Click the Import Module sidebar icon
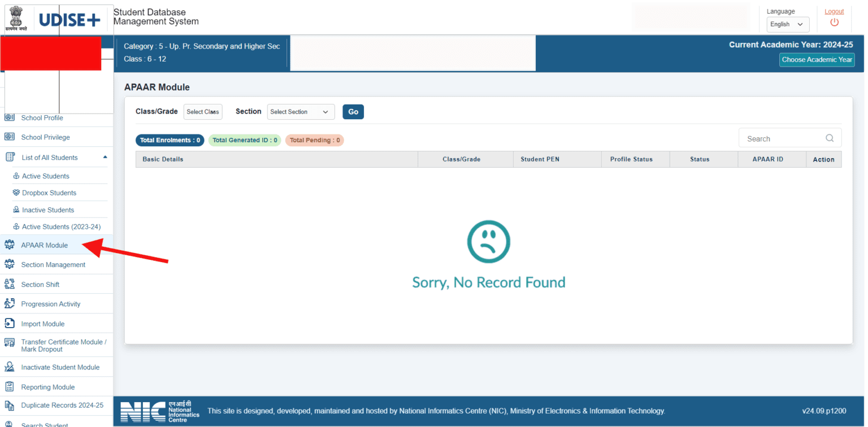 tap(9, 324)
